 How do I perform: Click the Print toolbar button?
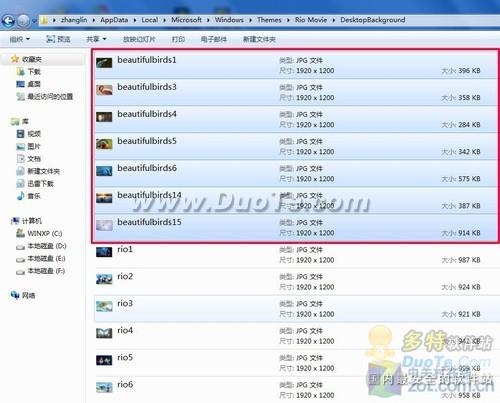tap(178, 39)
